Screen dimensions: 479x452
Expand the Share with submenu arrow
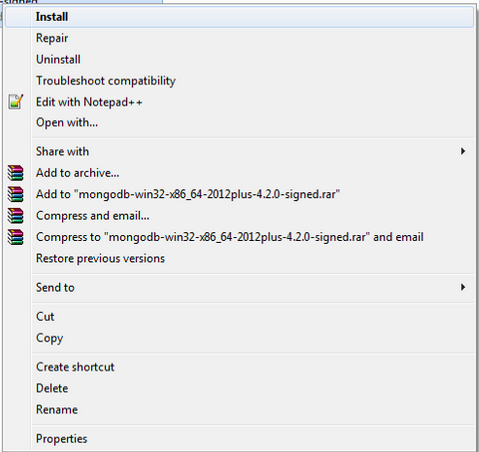pos(463,151)
